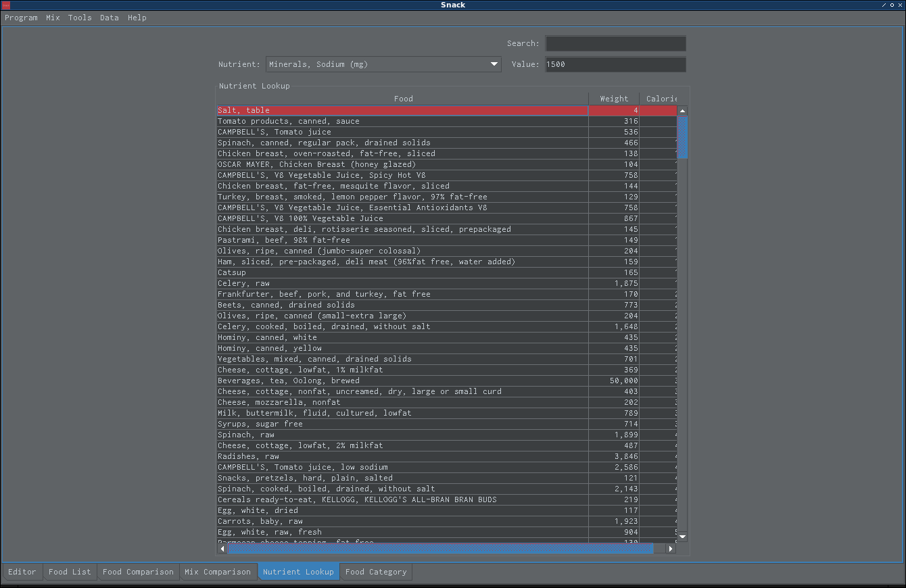906x588 pixels.
Task: Click the horizontal scrollbar right arrow
Action: pos(671,549)
